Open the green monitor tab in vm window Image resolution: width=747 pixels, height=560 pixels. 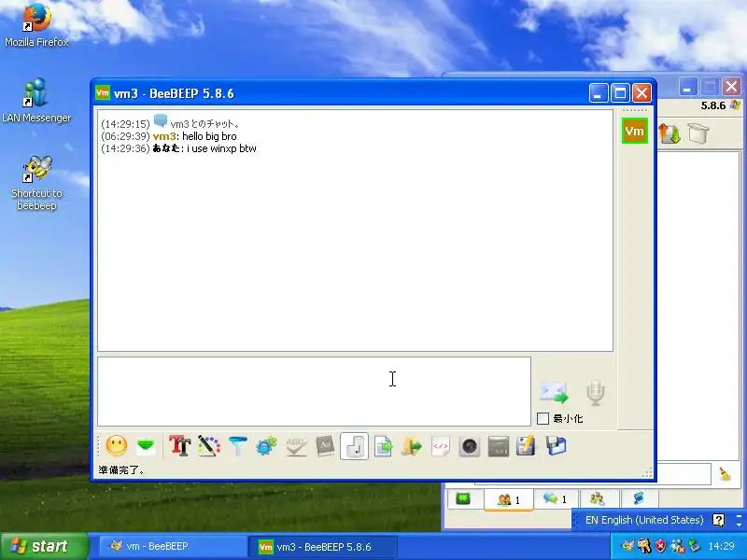pyautogui.click(x=463, y=499)
